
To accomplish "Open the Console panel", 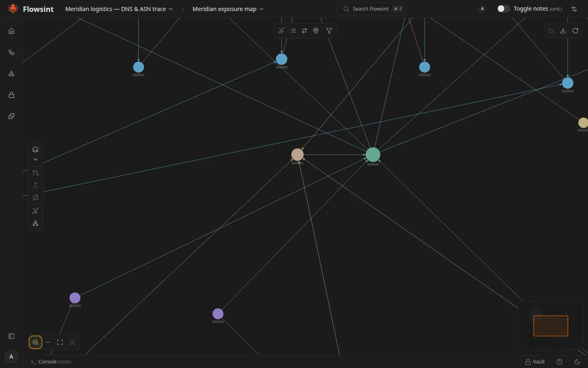I will coord(51,362).
